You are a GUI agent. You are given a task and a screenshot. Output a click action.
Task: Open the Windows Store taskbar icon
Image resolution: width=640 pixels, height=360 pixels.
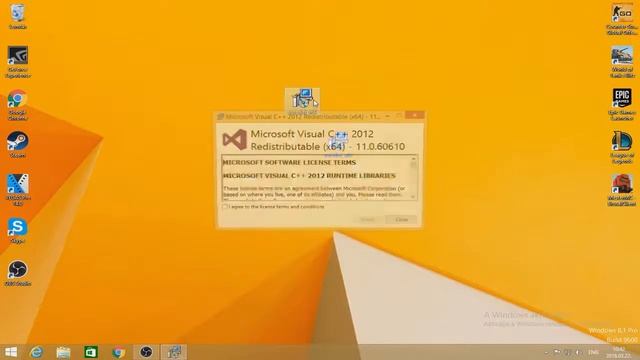[x=91, y=352]
